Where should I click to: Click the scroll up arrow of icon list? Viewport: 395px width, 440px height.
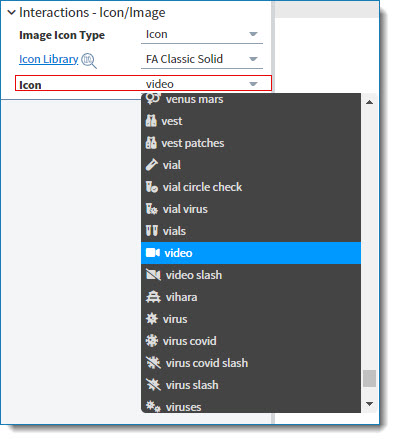pyautogui.click(x=369, y=102)
